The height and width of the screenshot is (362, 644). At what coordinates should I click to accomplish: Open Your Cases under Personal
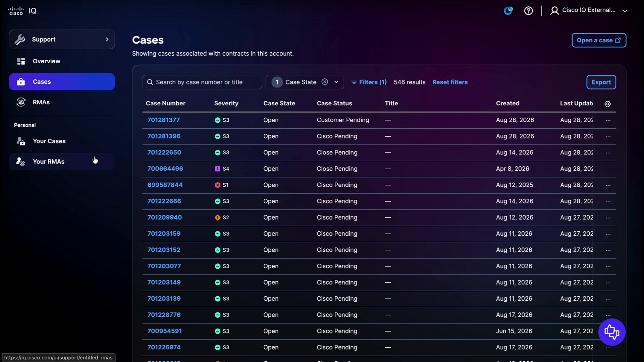coord(62,141)
